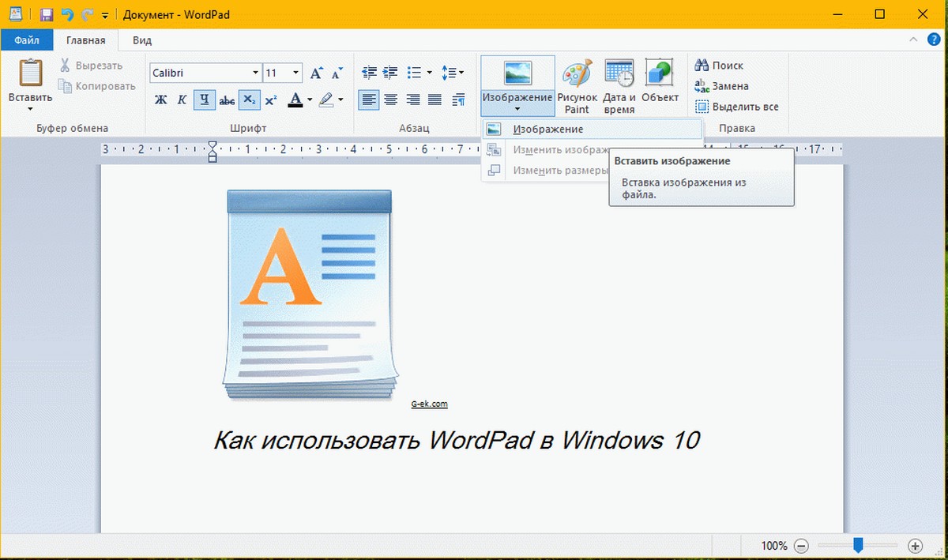Click Выделить все button

point(736,107)
